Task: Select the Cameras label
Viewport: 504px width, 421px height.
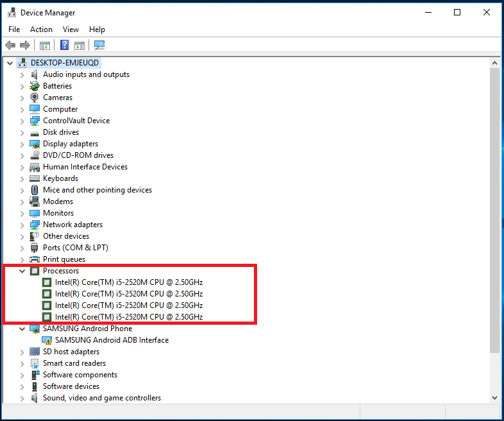Action: click(x=58, y=98)
